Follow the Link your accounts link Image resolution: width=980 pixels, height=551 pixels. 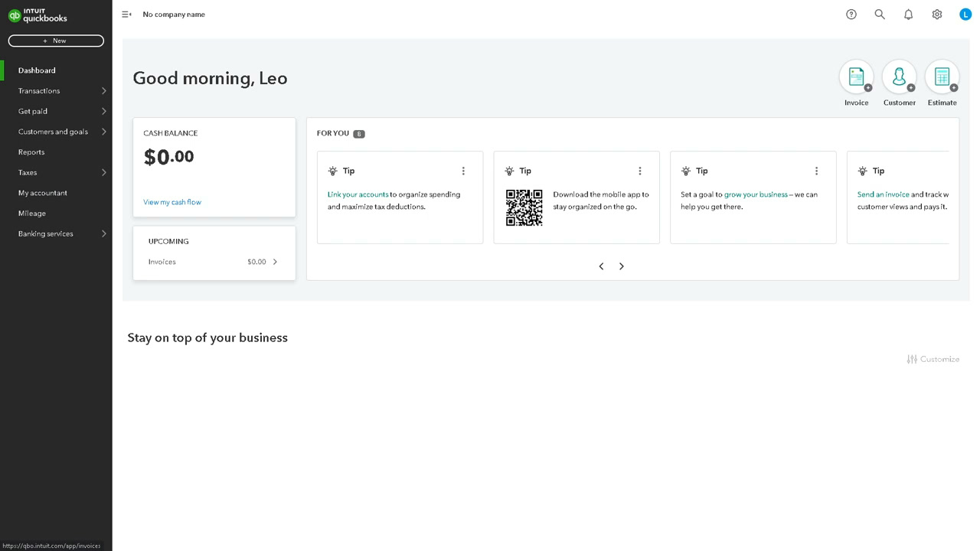click(358, 194)
